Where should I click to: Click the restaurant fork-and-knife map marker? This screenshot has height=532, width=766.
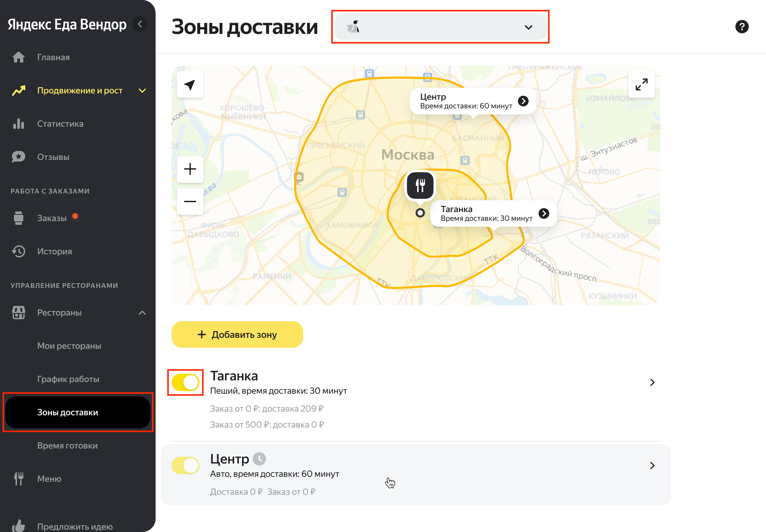(420, 185)
